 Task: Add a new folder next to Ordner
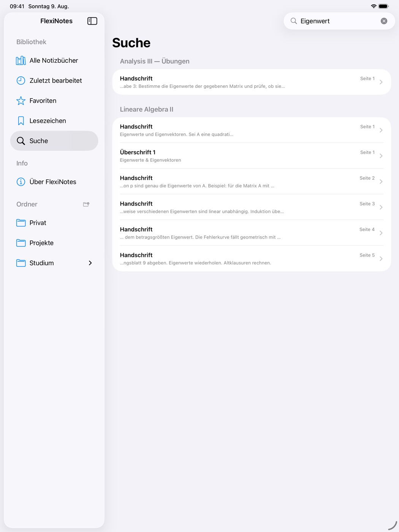pyautogui.click(x=86, y=204)
